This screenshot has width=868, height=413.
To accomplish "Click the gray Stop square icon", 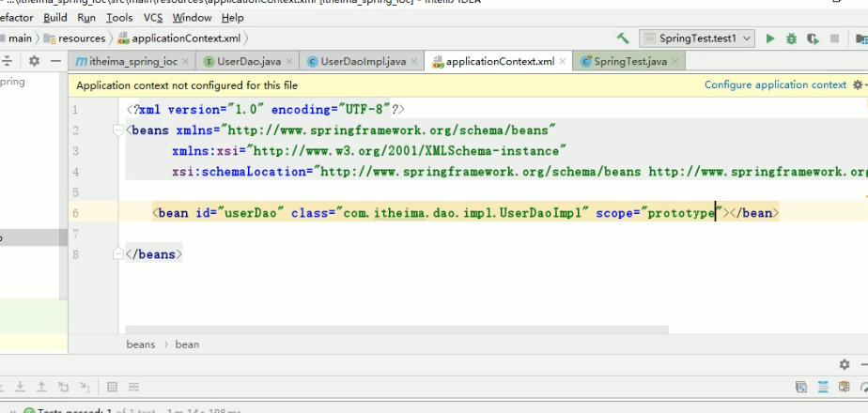I will (834, 38).
